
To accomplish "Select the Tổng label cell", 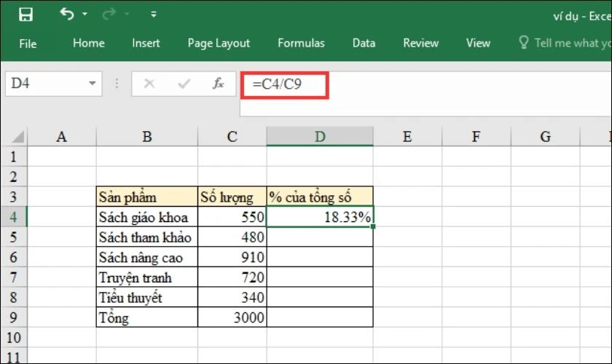I will (146, 317).
